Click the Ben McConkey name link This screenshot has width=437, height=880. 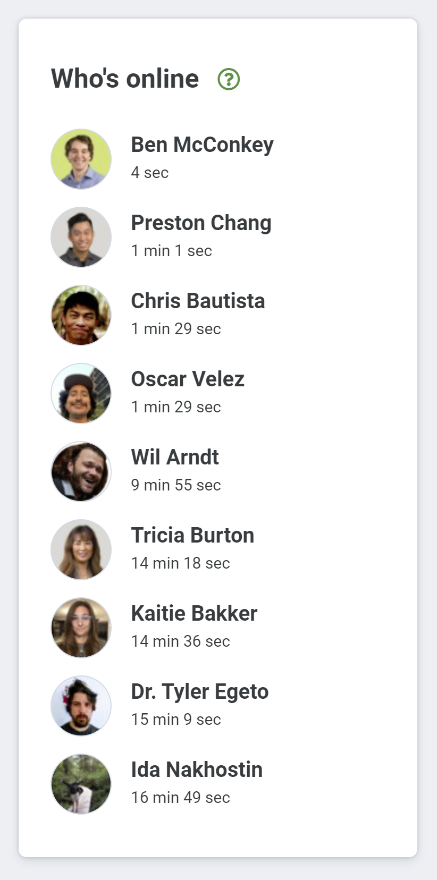point(202,145)
